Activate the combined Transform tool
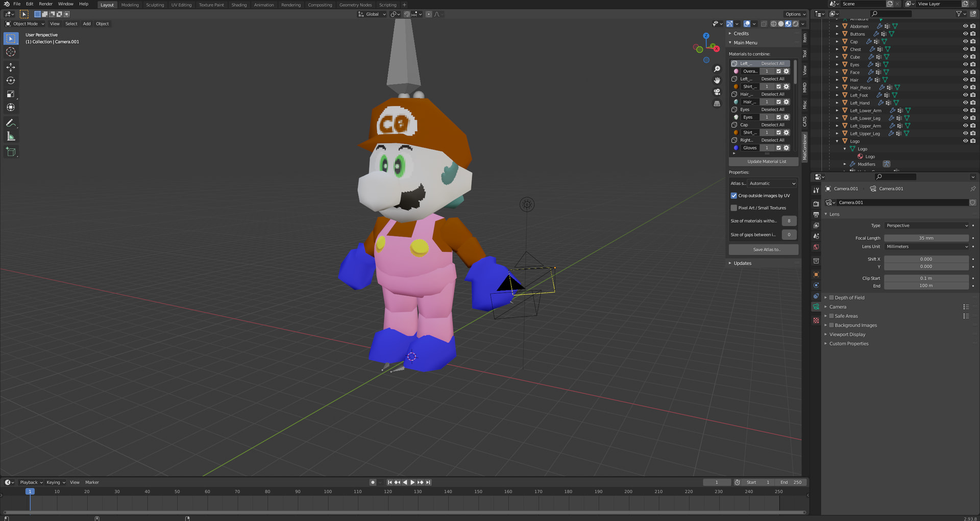Viewport: 980px width, 521px height. tap(11, 107)
